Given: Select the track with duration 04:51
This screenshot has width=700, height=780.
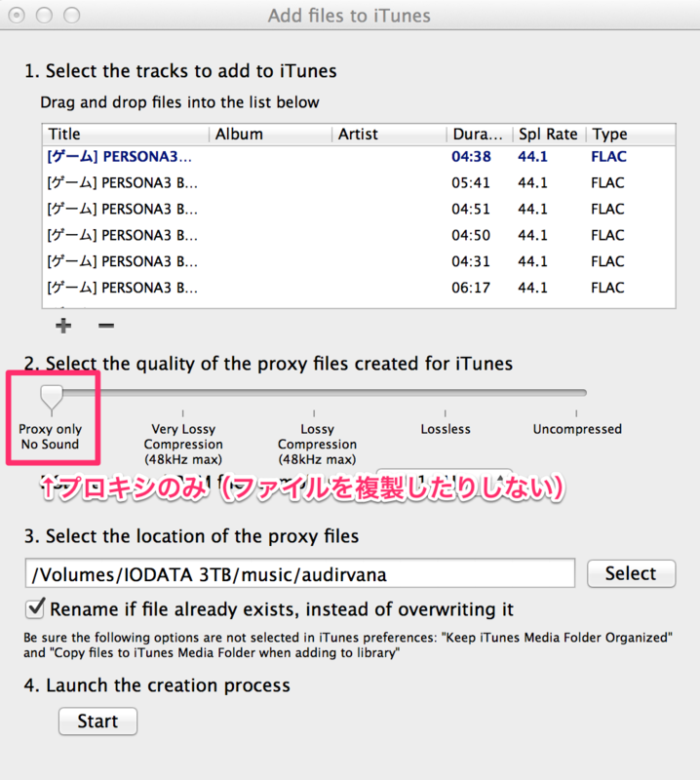Looking at the screenshot, I should pyautogui.click(x=359, y=209).
